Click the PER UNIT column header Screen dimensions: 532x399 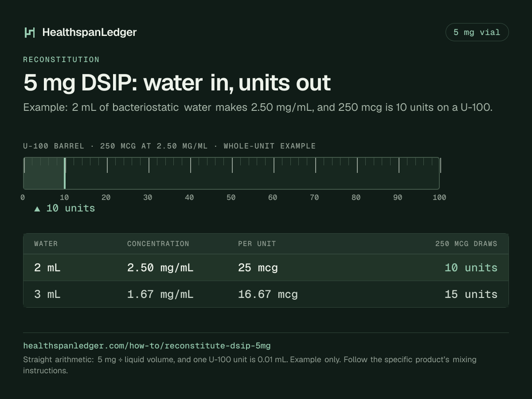257,243
